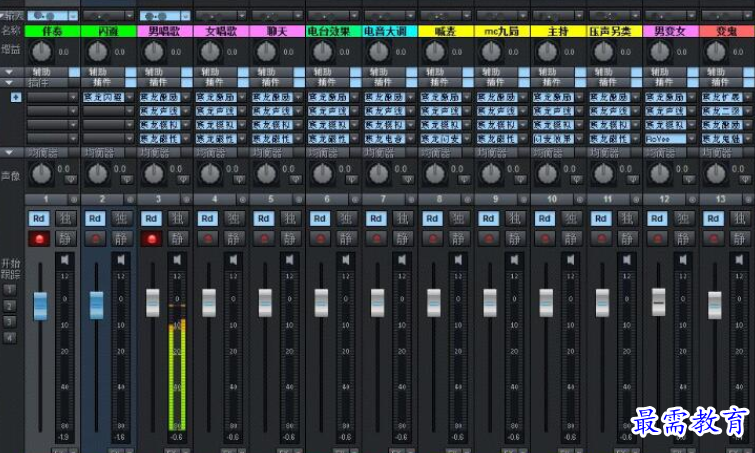Click the speaker icon on channel 12
Viewport: 755px width, 453px height.
tap(683, 260)
